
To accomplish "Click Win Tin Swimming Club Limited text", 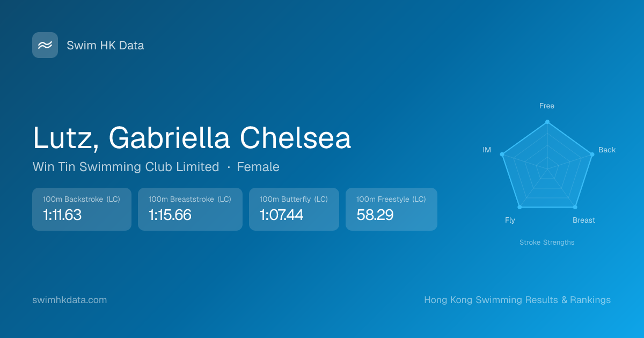I will [126, 167].
